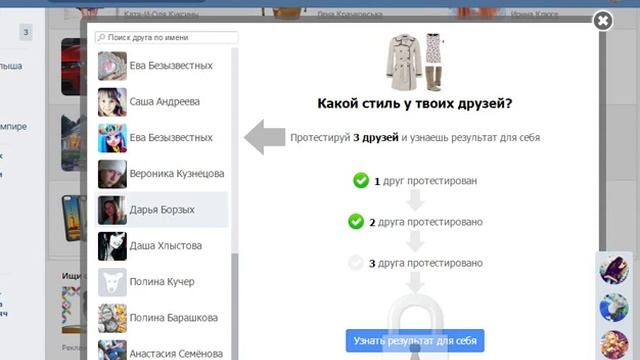Image resolution: width=640 pixels, height=360 pixels.
Task: Click the friend name search field
Action: (167, 37)
